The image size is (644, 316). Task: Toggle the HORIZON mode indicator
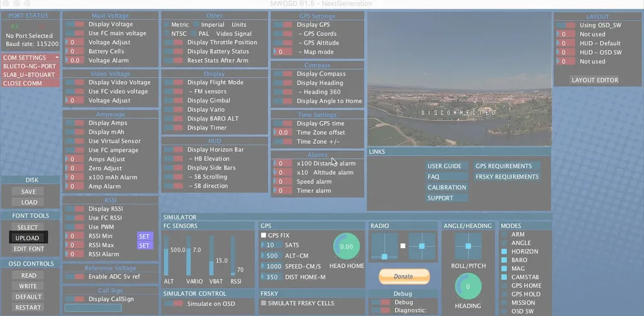(x=504, y=251)
